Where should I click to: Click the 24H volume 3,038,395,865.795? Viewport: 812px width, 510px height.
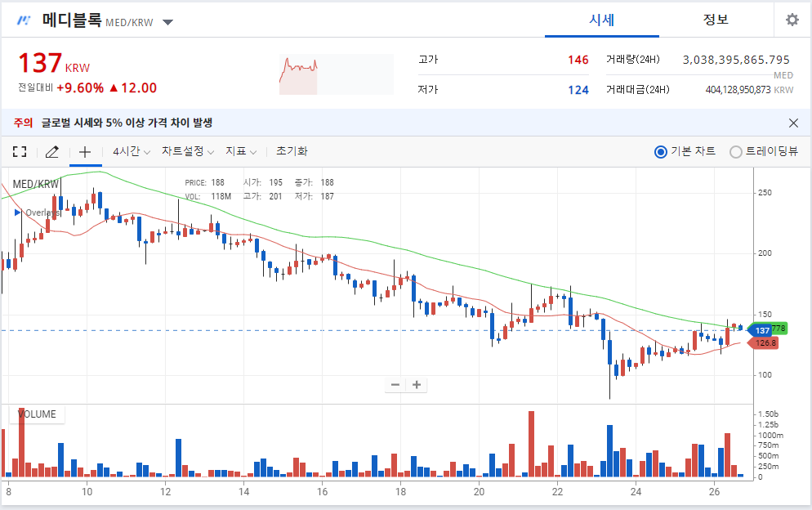(736, 60)
